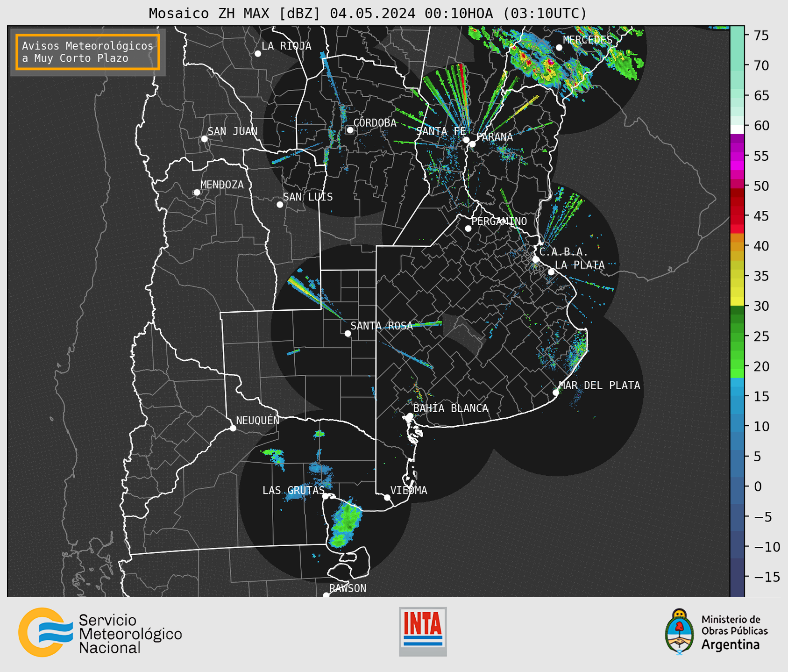Click the San Juan city marker
The width and height of the screenshot is (788, 672).
[x=204, y=139]
